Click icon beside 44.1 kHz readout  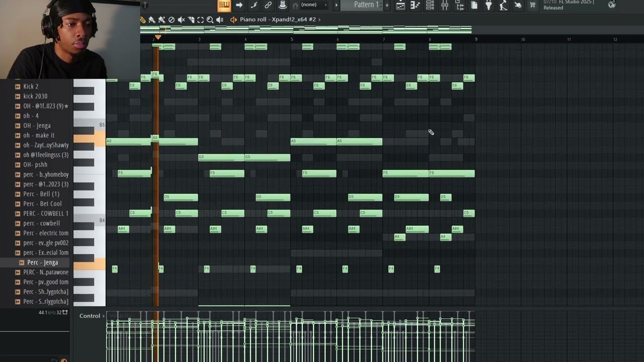pos(65,312)
